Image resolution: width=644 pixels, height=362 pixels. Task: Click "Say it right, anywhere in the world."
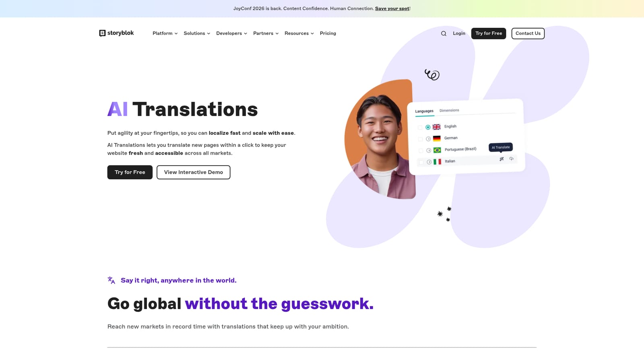coord(179,280)
